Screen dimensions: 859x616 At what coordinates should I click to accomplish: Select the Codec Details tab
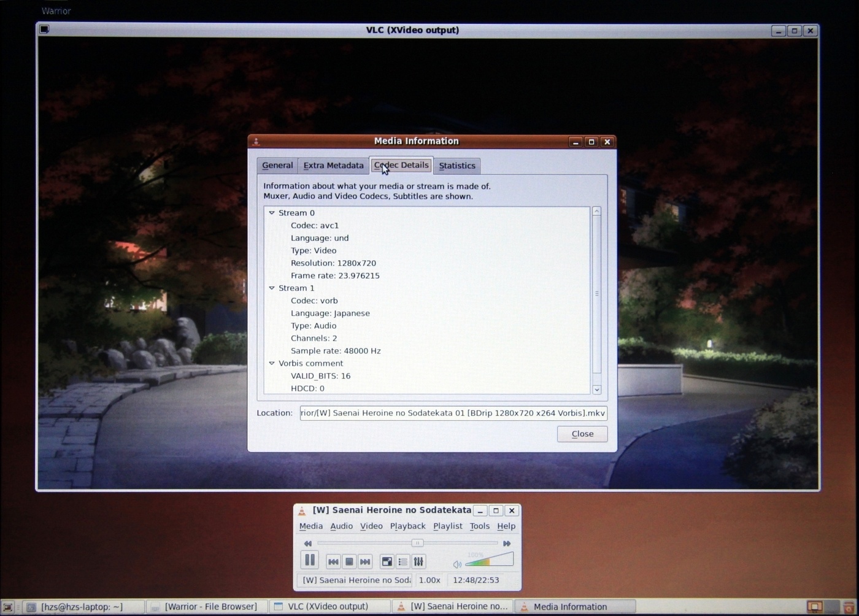(x=401, y=165)
